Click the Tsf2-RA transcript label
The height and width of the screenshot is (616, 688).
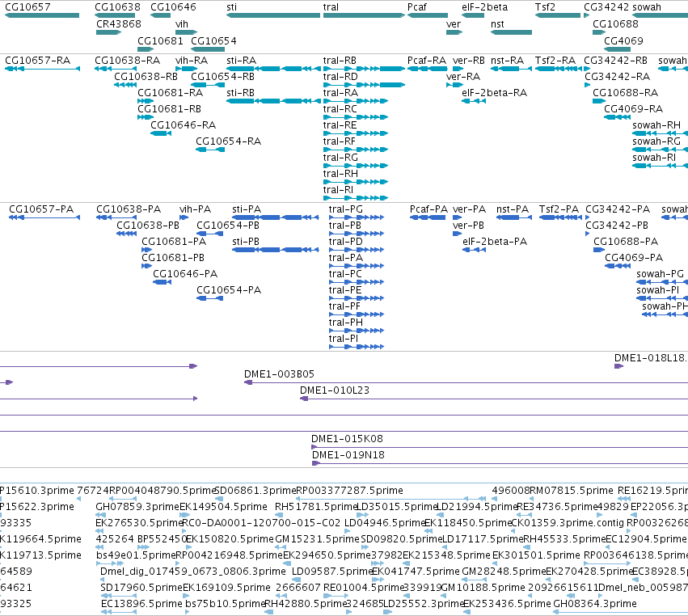(x=555, y=60)
